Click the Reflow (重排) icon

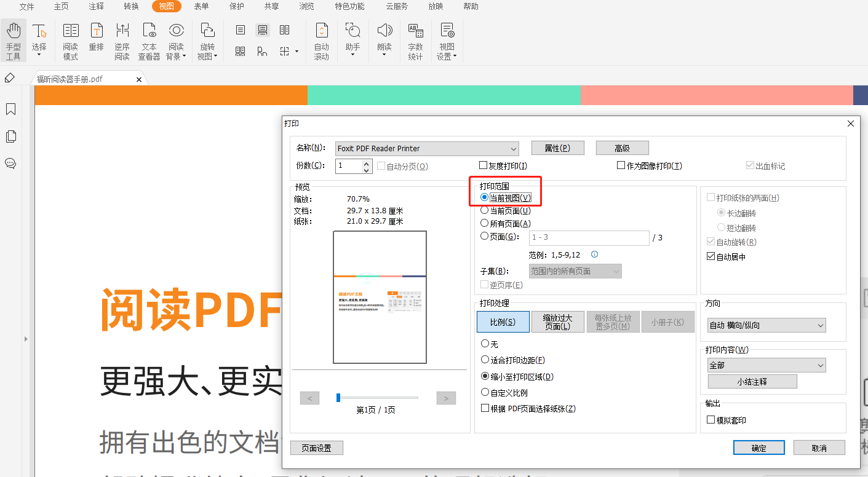(x=97, y=37)
